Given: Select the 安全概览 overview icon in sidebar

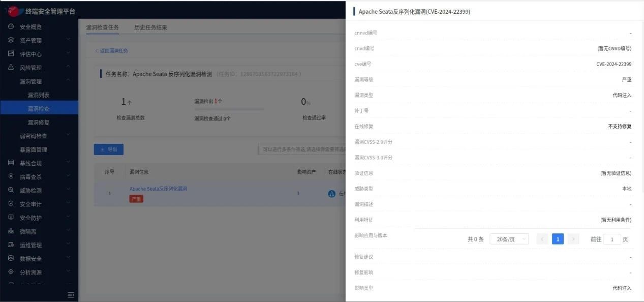Looking at the screenshot, I should tap(11, 27).
